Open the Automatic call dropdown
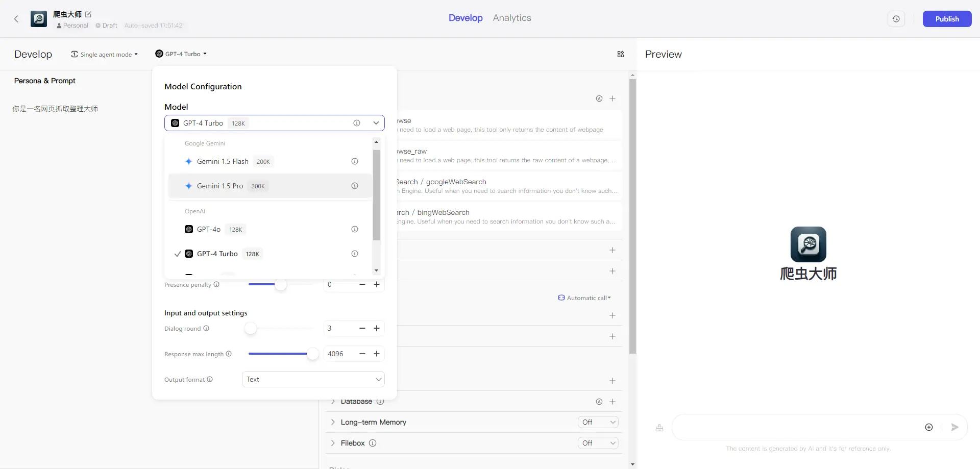The height and width of the screenshot is (469, 980). coord(584,298)
